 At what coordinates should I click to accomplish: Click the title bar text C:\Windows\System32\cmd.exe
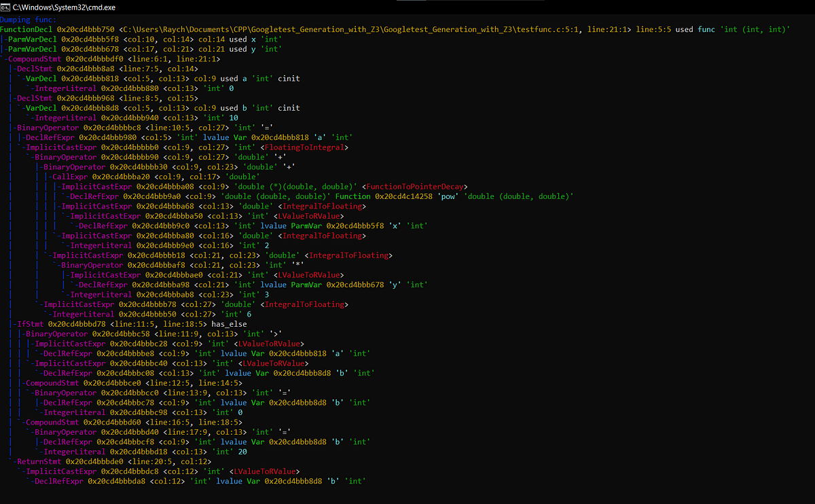65,7
